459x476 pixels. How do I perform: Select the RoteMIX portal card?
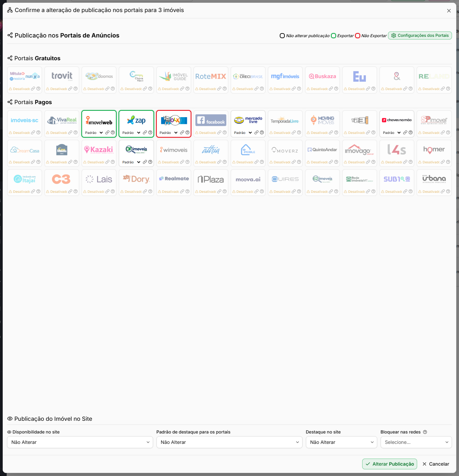tap(211, 80)
